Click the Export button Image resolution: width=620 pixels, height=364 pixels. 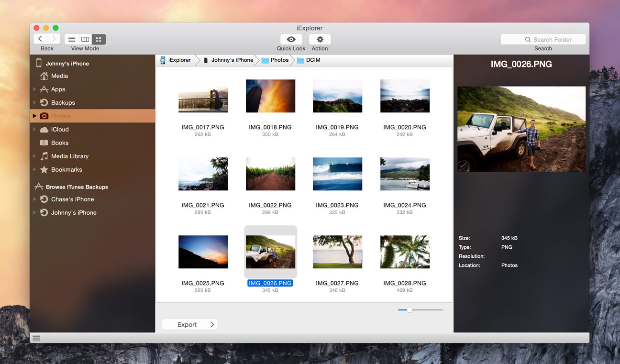[x=189, y=324]
